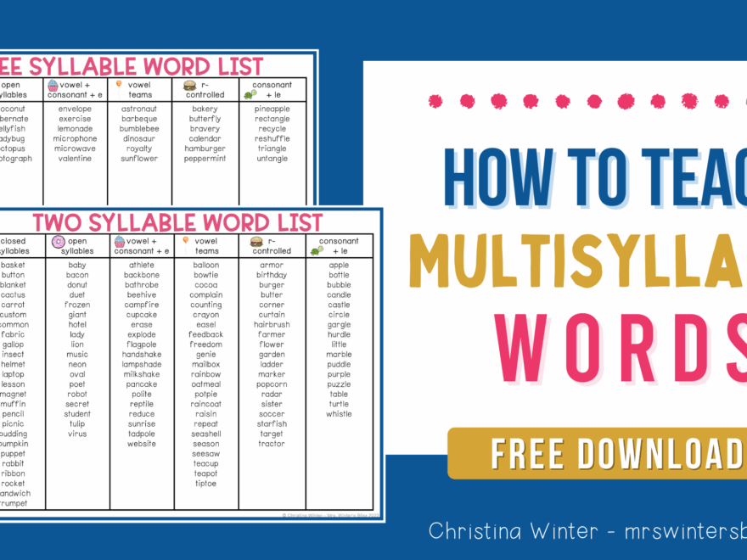Click the hamburger icon in top word list
This screenshot has height=560, width=747.
189,86
